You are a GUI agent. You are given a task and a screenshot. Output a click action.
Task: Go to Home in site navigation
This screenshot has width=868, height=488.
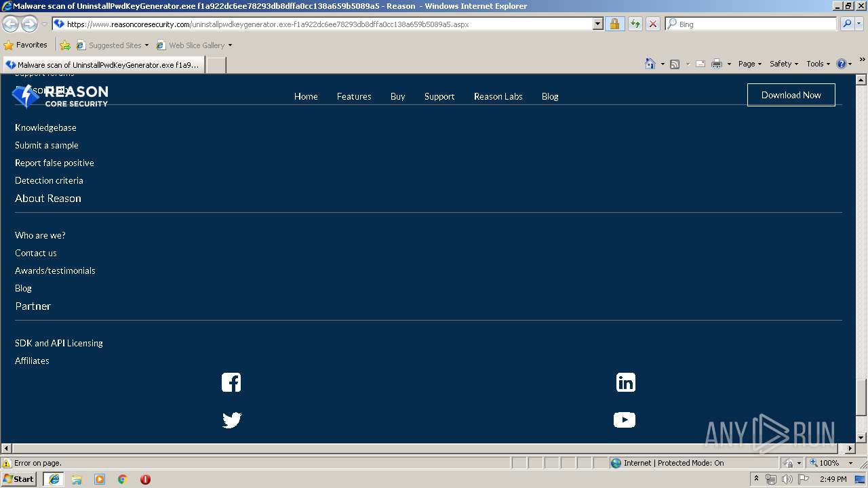(x=306, y=96)
